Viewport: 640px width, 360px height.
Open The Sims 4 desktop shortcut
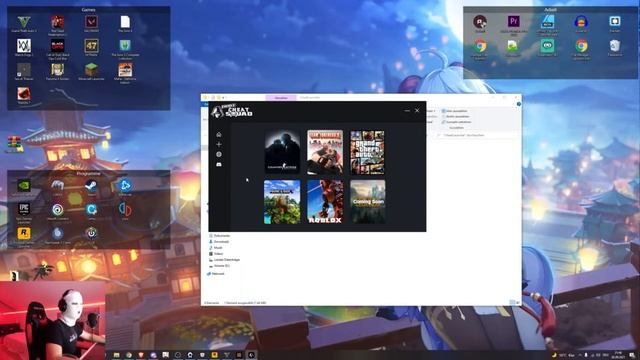[x=125, y=24]
